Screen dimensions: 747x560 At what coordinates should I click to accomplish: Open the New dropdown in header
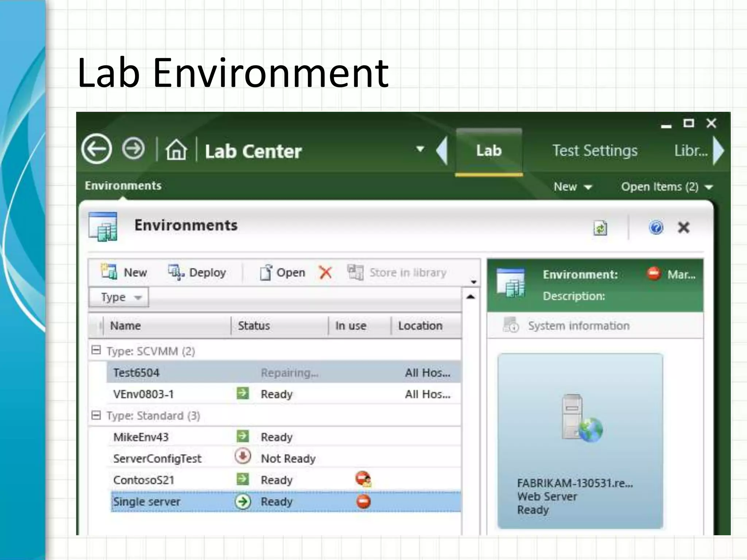tap(572, 187)
